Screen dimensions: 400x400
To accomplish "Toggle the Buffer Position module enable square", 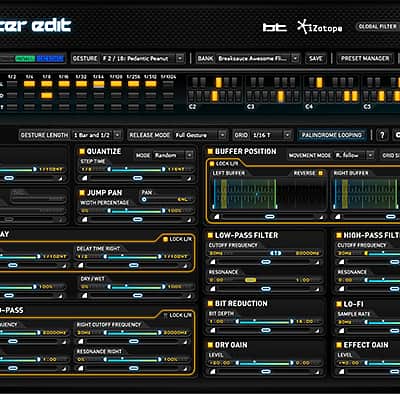I will (x=210, y=152).
